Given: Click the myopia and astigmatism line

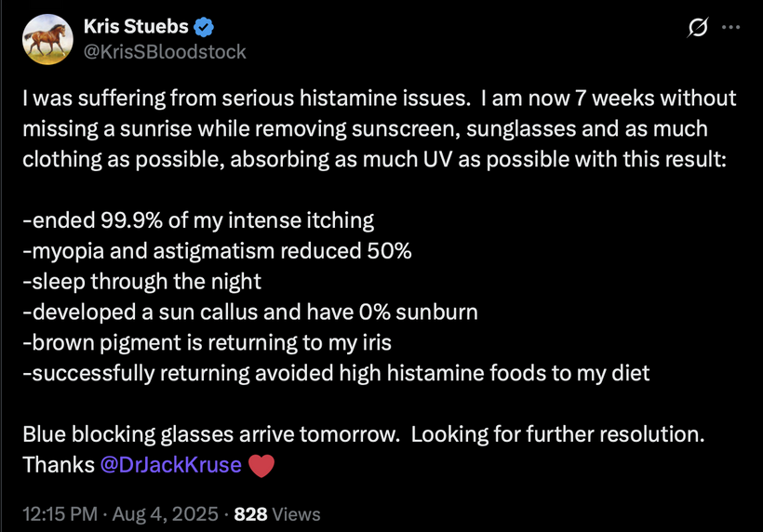Looking at the screenshot, I should coord(217,251).
